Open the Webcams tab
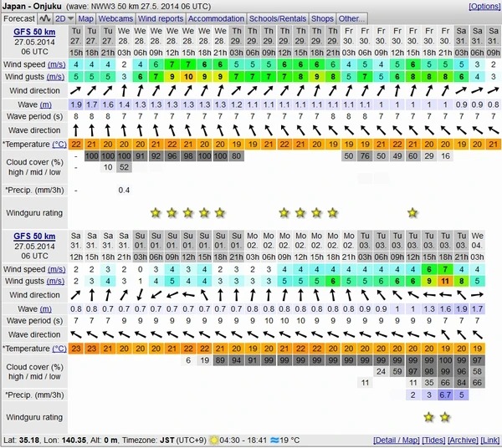 (115, 18)
